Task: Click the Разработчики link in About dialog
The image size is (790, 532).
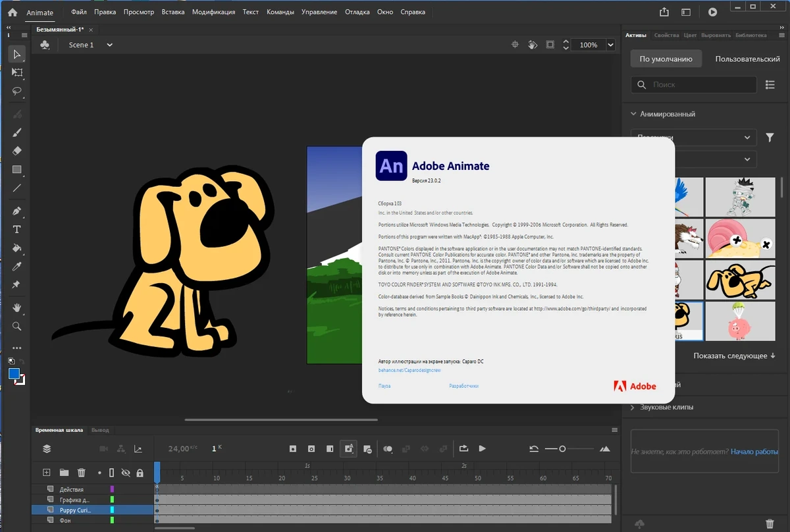Action: coord(463,386)
